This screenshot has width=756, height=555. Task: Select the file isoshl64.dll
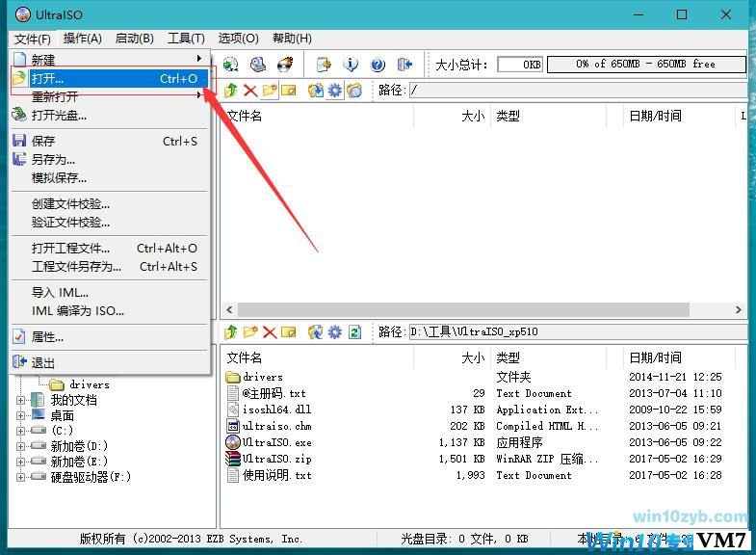tap(269, 410)
